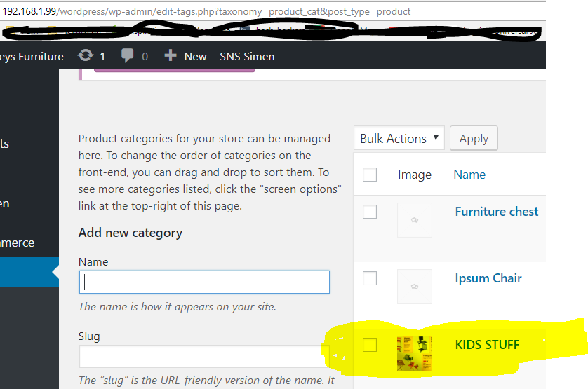Click the KIDS STUFF category name

pyautogui.click(x=487, y=344)
